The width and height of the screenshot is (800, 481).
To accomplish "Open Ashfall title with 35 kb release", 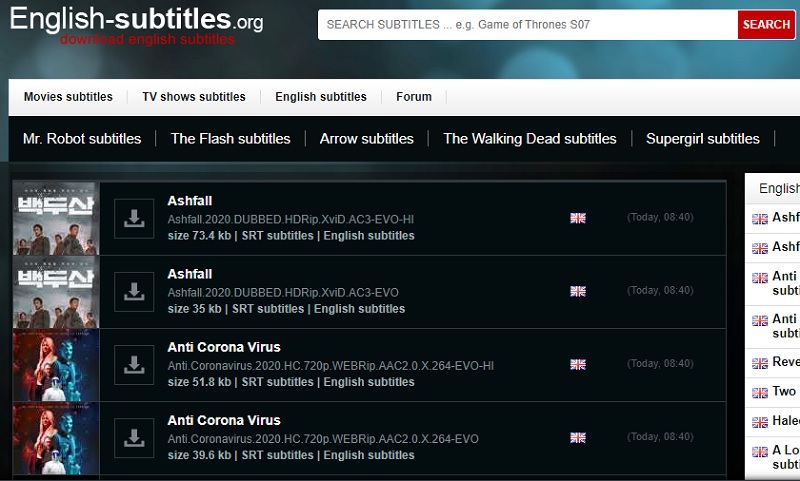I will coord(190,274).
